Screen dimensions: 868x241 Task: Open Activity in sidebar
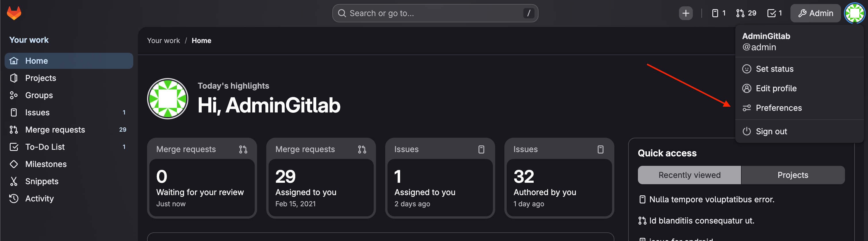(x=69, y=199)
